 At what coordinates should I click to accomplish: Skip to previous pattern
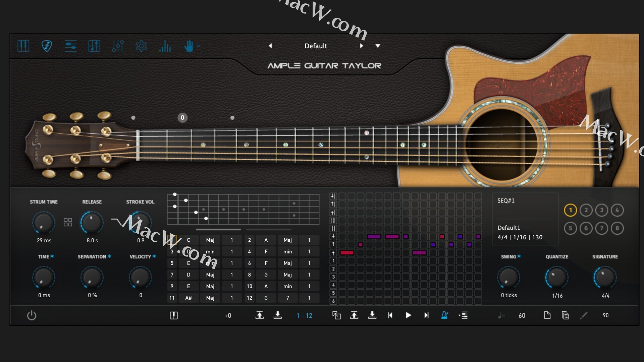click(x=390, y=315)
